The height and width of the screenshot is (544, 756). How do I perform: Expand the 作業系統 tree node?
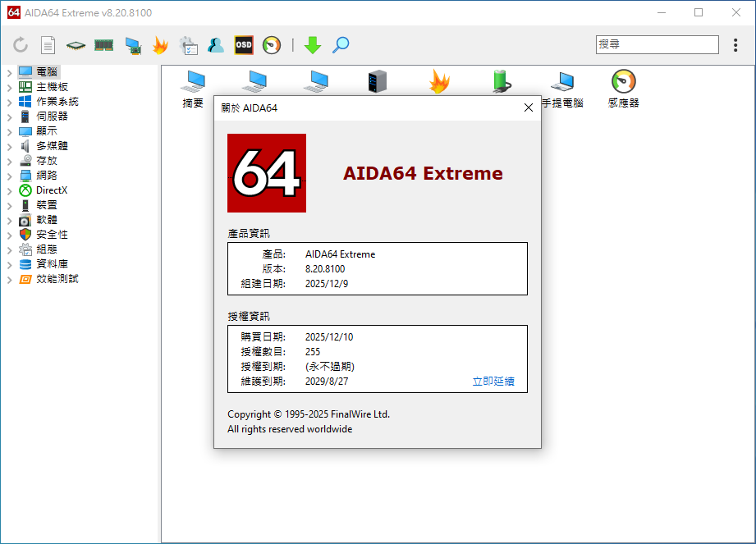[x=10, y=102]
